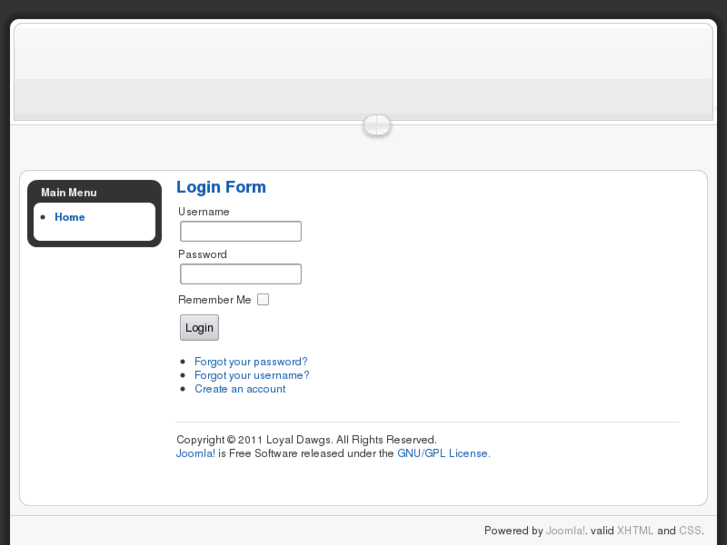Click the Loyal Dawgs copyright text
Image resolution: width=727 pixels, height=545 pixels.
306,440
